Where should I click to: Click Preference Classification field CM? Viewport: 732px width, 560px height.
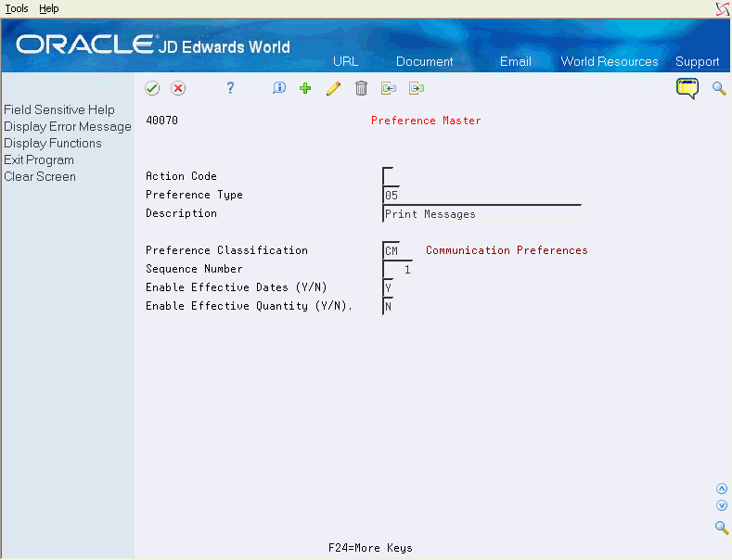pyautogui.click(x=392, y=250)
